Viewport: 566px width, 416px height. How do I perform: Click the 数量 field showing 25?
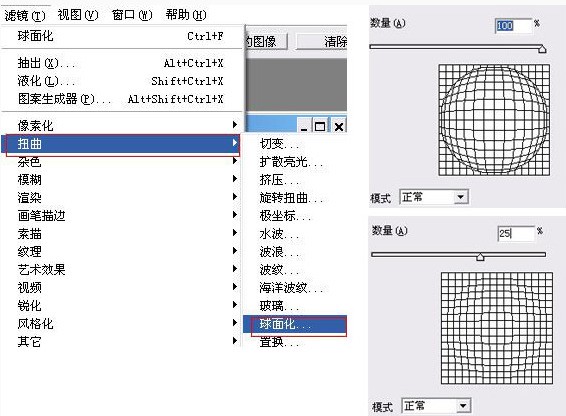click(516, 234)
